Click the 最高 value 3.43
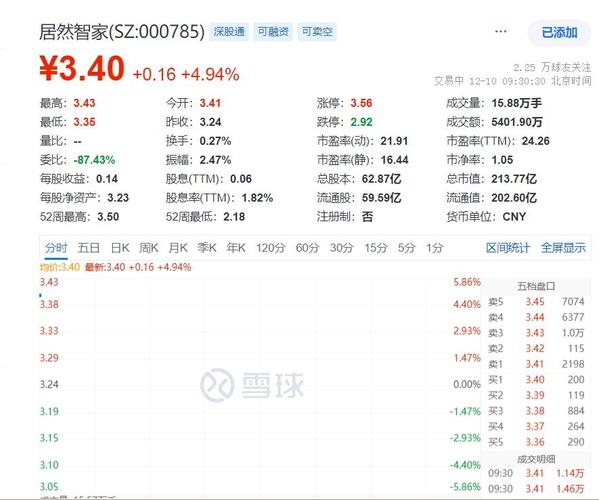Image resolution: width=599 pixels, height=500 pixels. tap(84, 103)
